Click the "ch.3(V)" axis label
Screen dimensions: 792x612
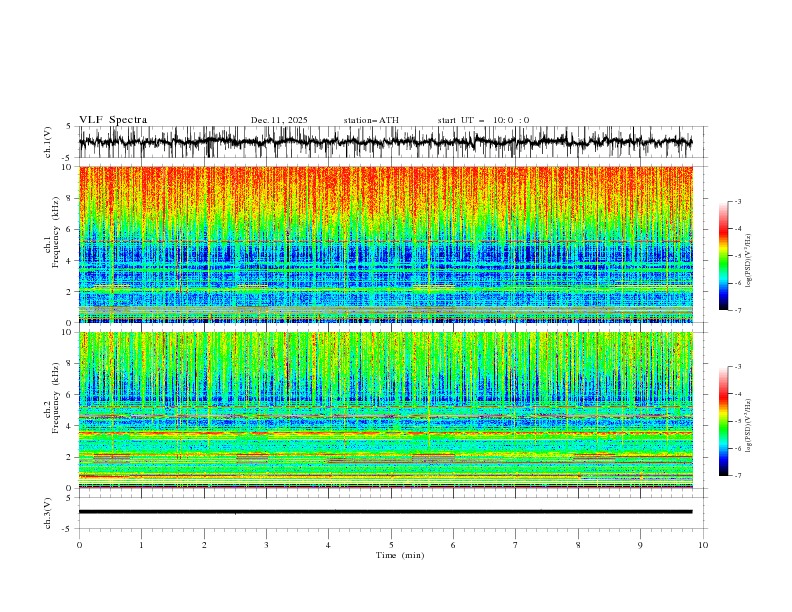[48, 513]
